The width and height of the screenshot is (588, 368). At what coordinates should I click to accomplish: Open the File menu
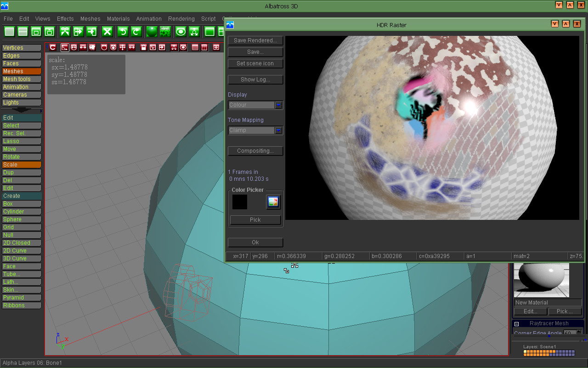8,19
